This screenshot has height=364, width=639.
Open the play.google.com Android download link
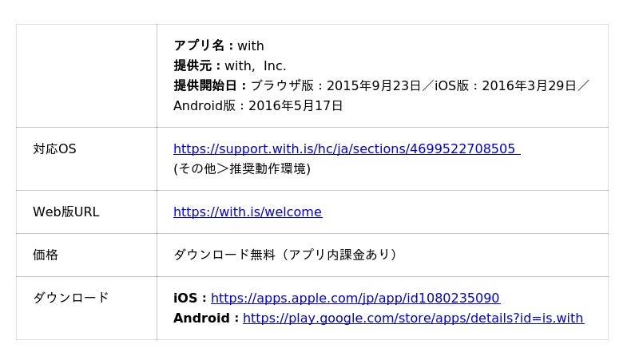coord(413,318)
